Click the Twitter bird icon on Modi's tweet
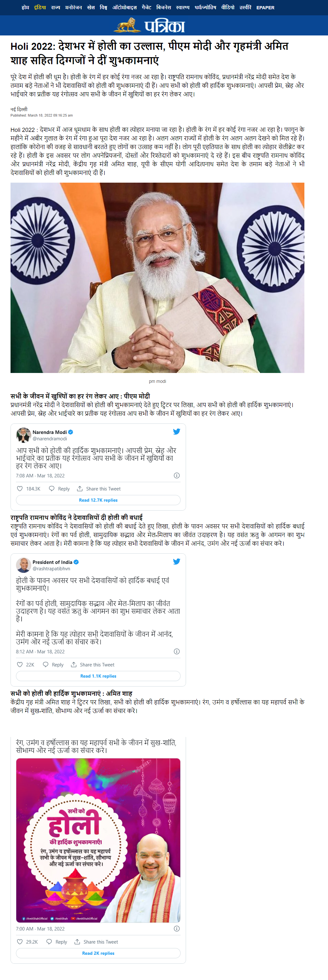This screenshot has height=980, width=328. (x=176, y=431)
